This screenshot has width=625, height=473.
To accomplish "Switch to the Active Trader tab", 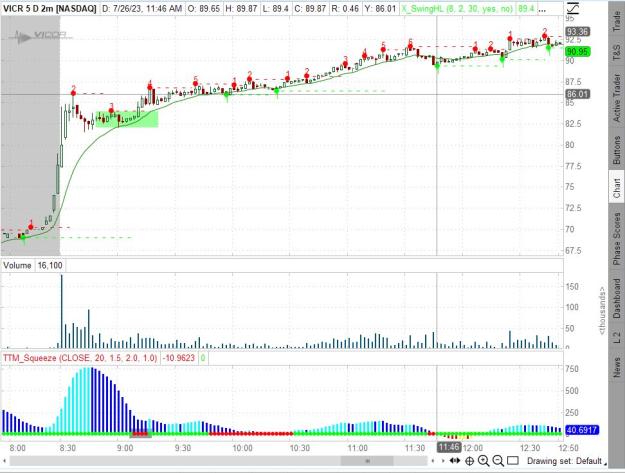I will (616, 98).
